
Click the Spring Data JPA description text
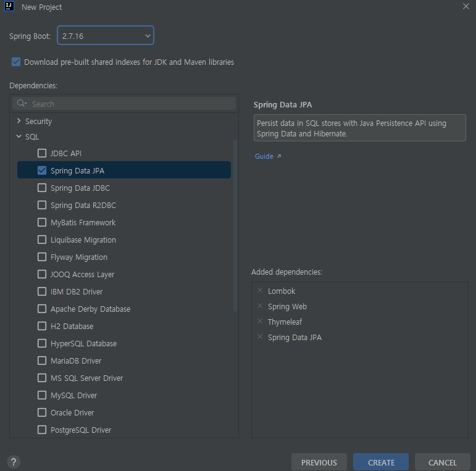click(x=360, y=128)
